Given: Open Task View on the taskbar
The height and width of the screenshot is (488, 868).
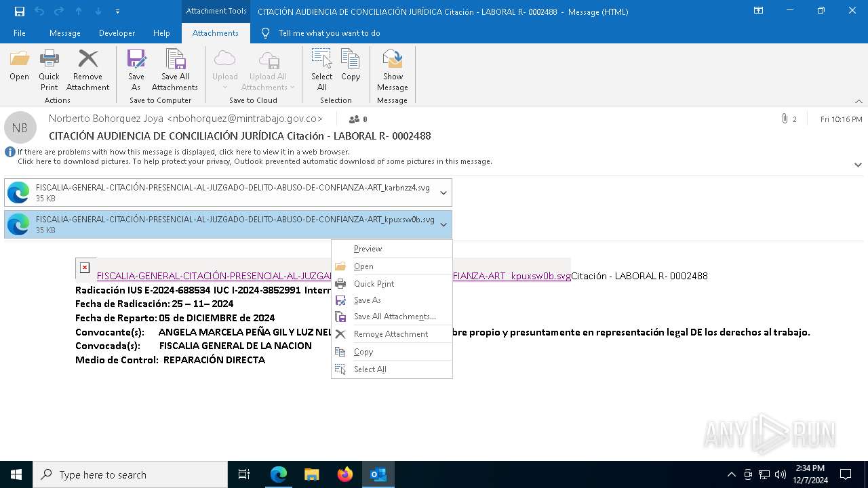Looking at the screenshot, I should click(x=244, y=474).
